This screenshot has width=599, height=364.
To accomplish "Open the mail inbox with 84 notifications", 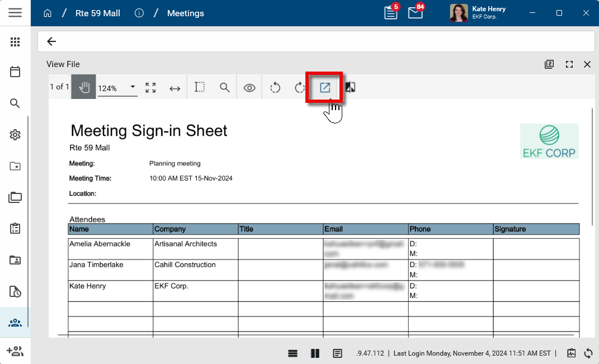I will coord(416,13).
